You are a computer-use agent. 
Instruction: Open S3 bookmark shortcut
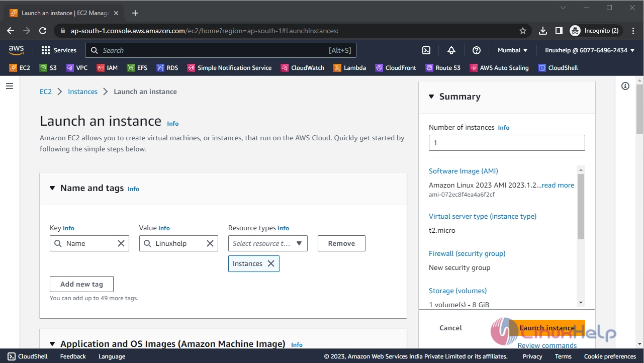[x=48, y=68]
